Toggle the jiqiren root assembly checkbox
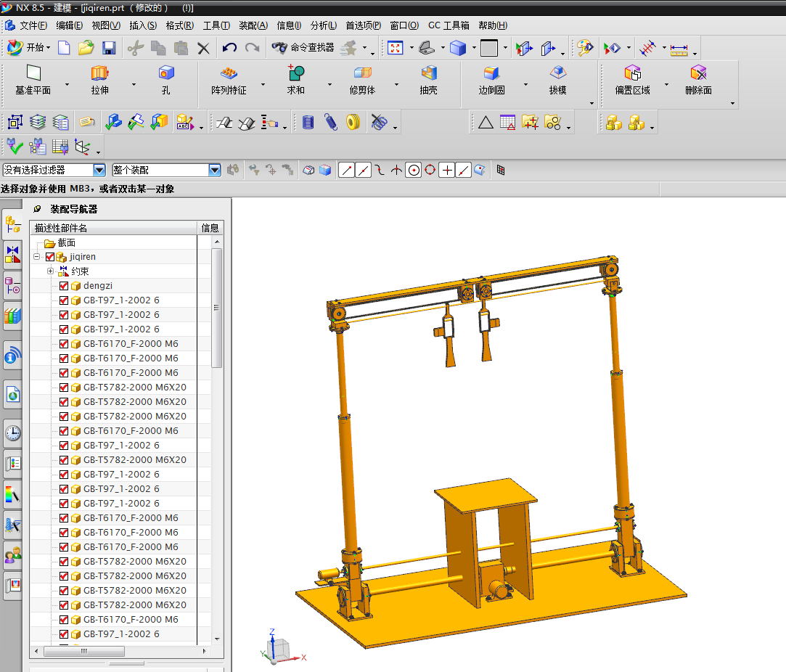The image size is (786, 672). coord(50,257)
